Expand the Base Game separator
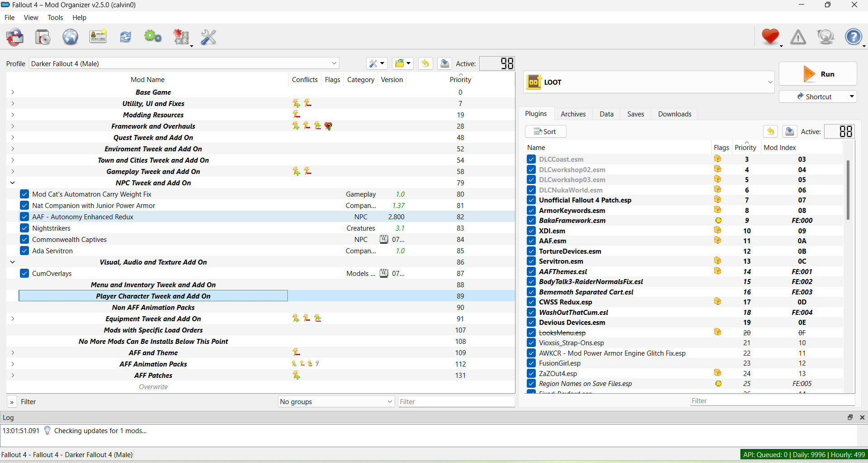Image resolution: width=868 pixels, height=463 pixels. pyautogui.click(x=13, y=92)
